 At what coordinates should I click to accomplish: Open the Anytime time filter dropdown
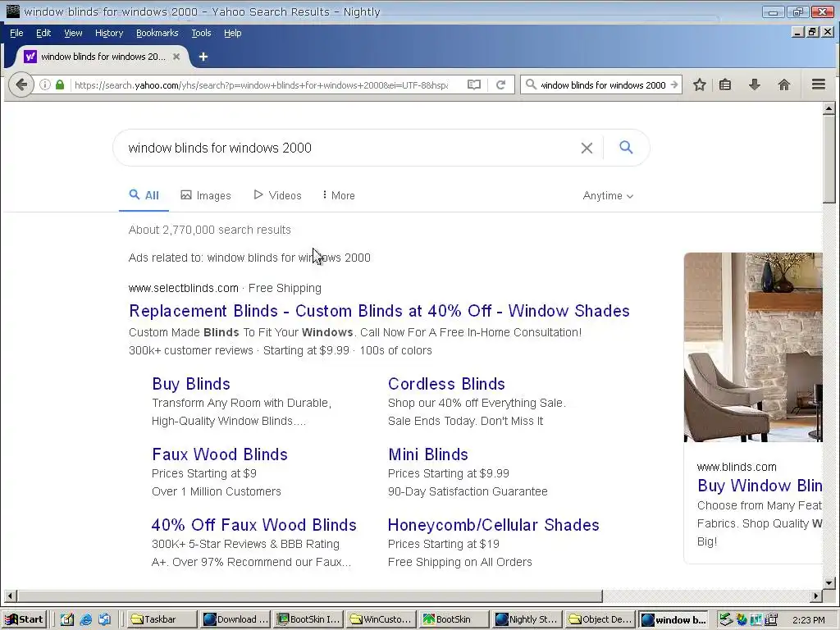tap(608, 196)
